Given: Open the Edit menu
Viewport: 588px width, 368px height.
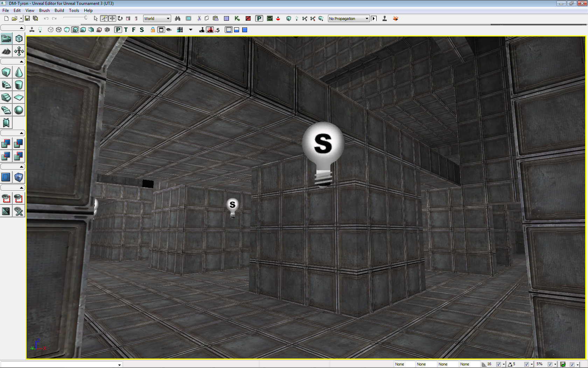Looking at the screenshot, I should tap(17, 11).
